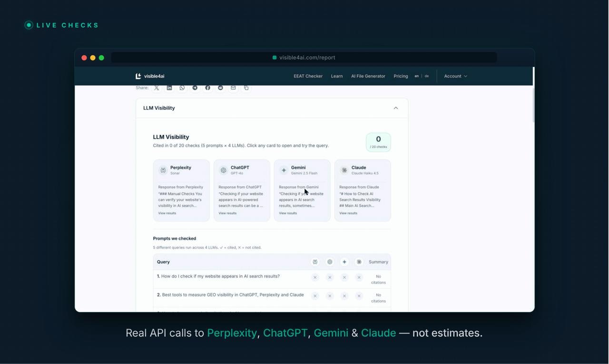Click Perplexity X mark for query 2
This screenshot has width=609, height=364.
315,296
